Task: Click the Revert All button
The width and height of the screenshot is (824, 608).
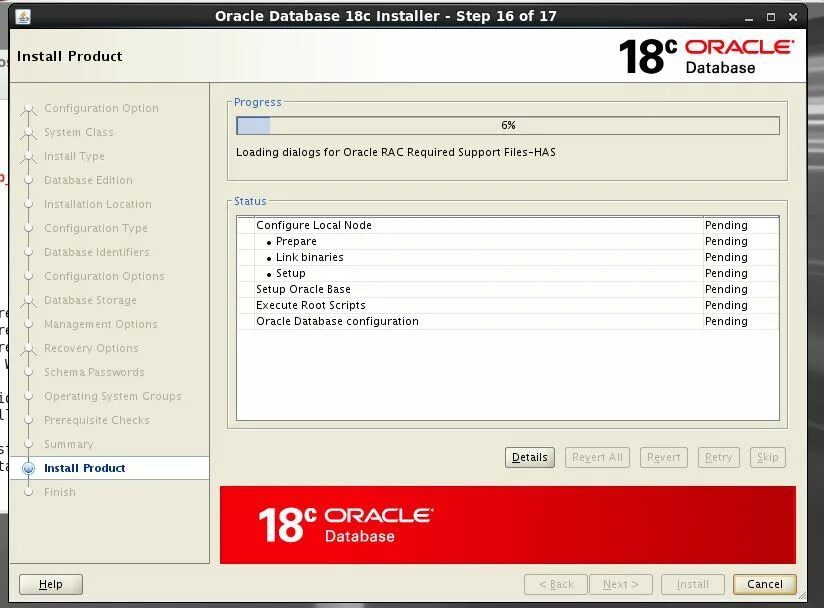Action: (x=597, y=457)
